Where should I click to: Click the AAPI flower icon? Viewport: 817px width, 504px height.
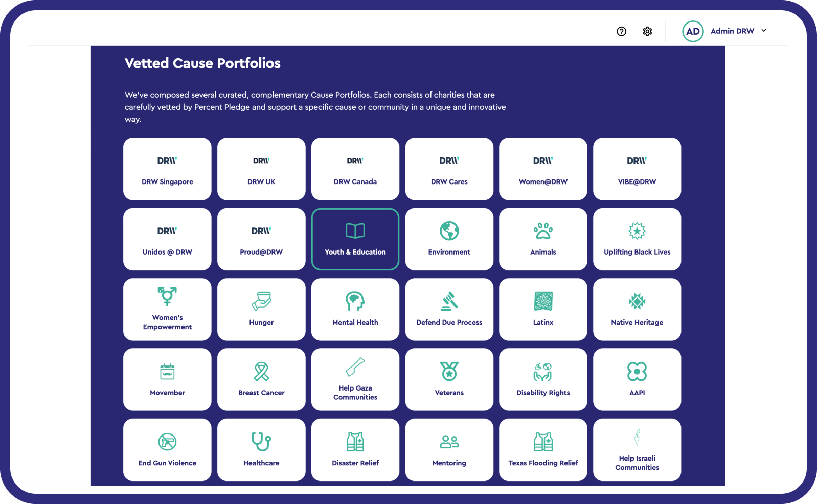(x=637, y=372)
